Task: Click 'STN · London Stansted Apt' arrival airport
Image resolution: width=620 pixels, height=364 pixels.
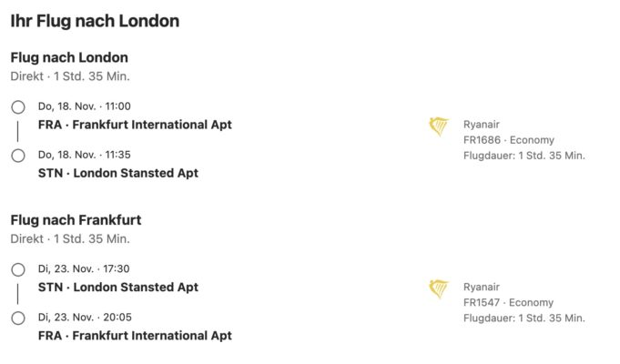Action: (118, 173)
